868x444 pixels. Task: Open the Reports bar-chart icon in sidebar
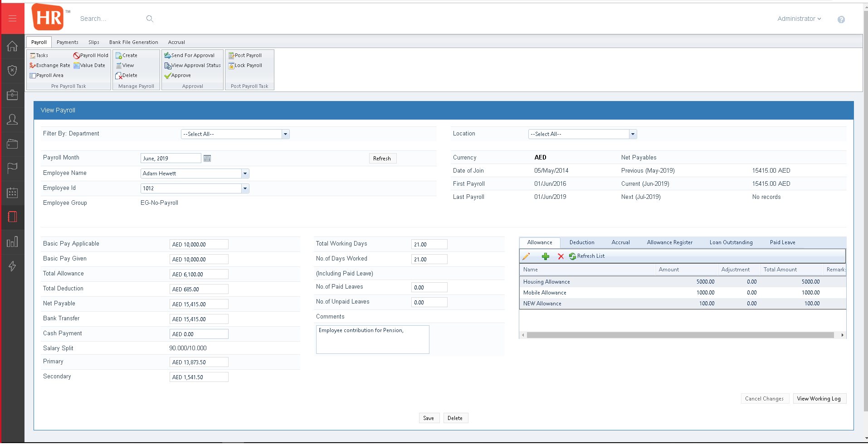12,241
